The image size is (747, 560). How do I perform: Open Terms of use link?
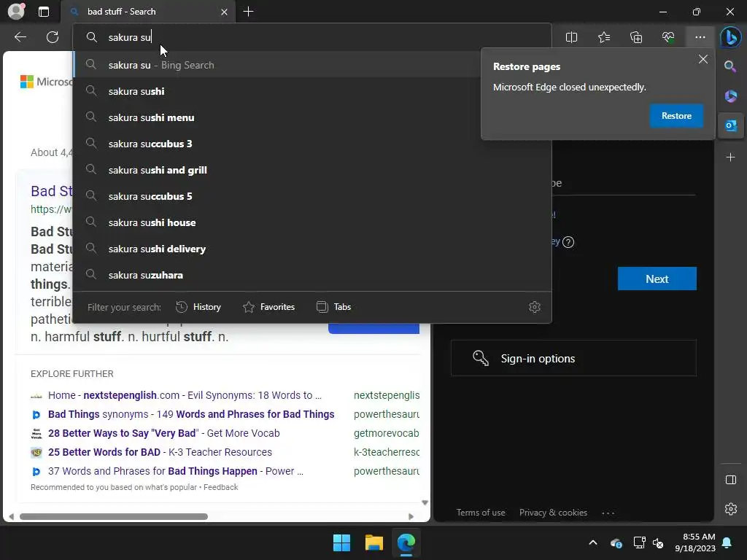pos(480,513)
